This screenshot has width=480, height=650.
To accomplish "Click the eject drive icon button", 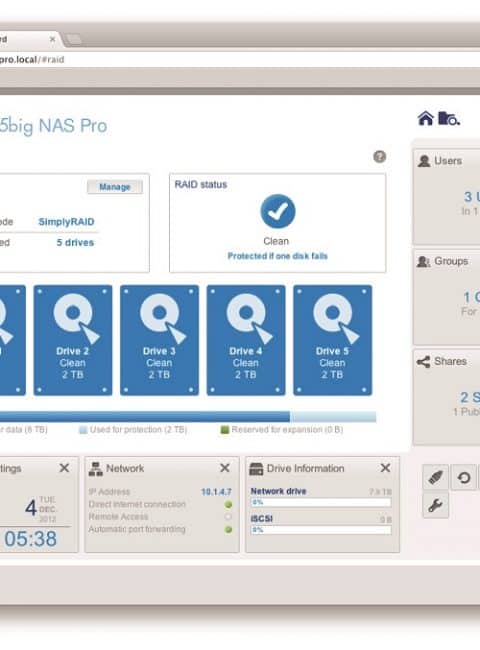I will [x=435, y=478].
